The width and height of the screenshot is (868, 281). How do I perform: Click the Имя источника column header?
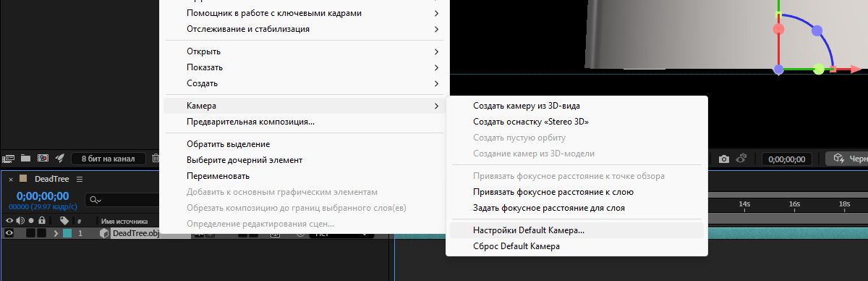(124, 221)
